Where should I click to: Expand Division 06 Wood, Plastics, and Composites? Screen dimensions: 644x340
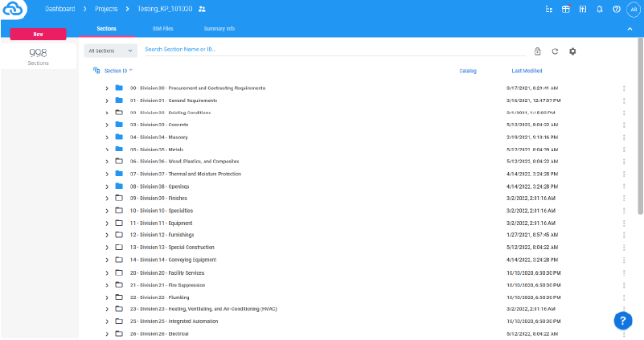(x=107, y=162)
